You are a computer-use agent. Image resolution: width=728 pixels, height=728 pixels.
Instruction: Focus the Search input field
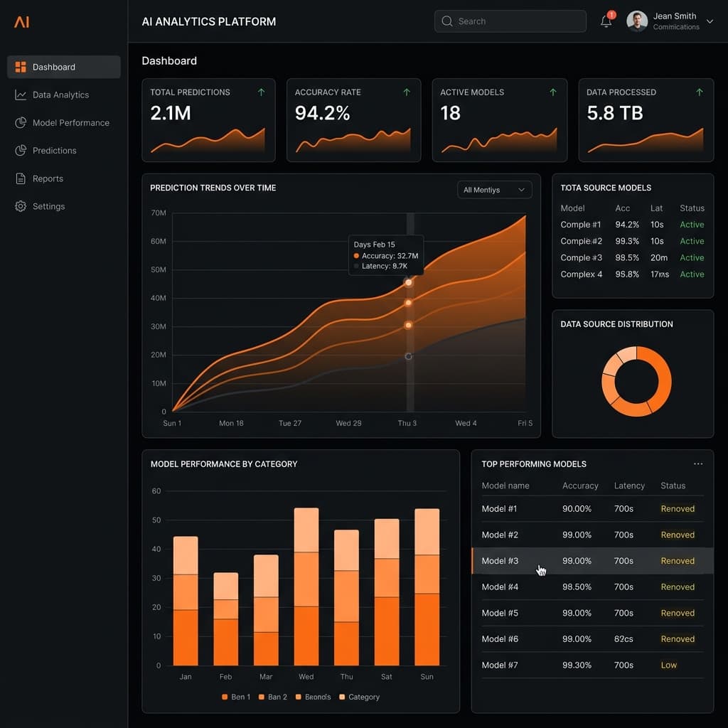[510, 21]
